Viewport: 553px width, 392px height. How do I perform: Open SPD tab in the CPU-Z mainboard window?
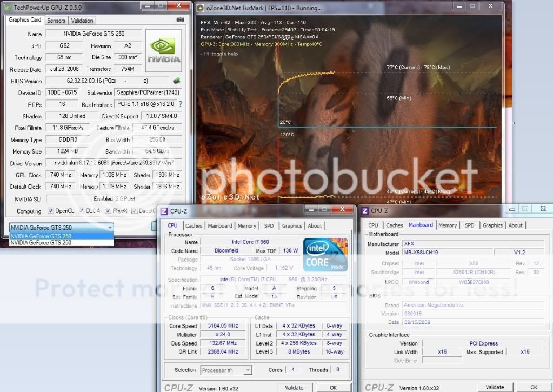pos(469,225)
